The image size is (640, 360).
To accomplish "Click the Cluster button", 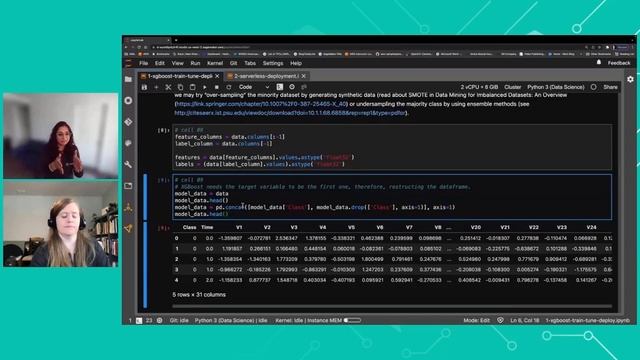I will [513, 87].
